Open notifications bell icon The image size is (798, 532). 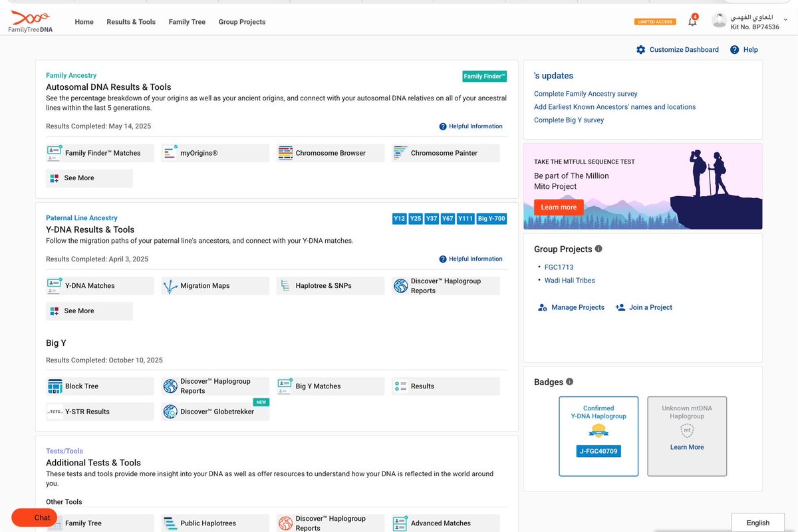pyautogui.click(x=692, y=21)
